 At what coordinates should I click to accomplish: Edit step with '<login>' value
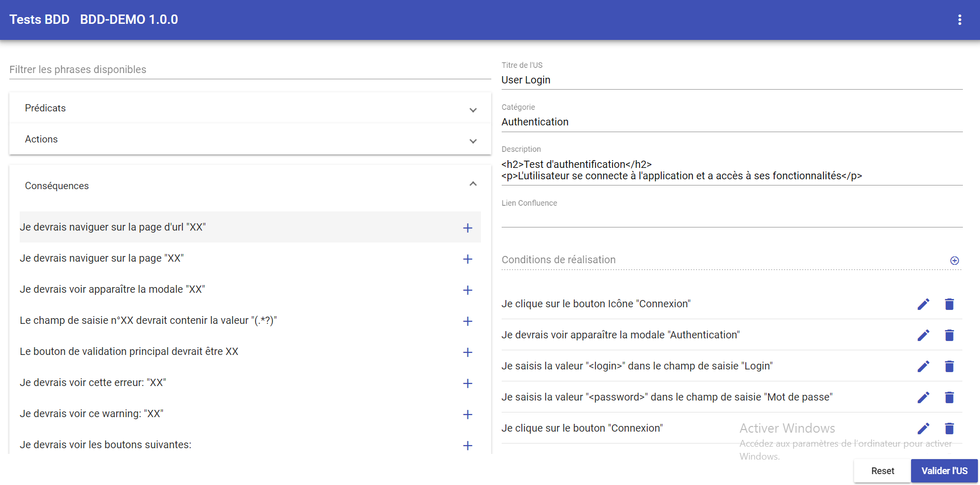coord(924,366)
